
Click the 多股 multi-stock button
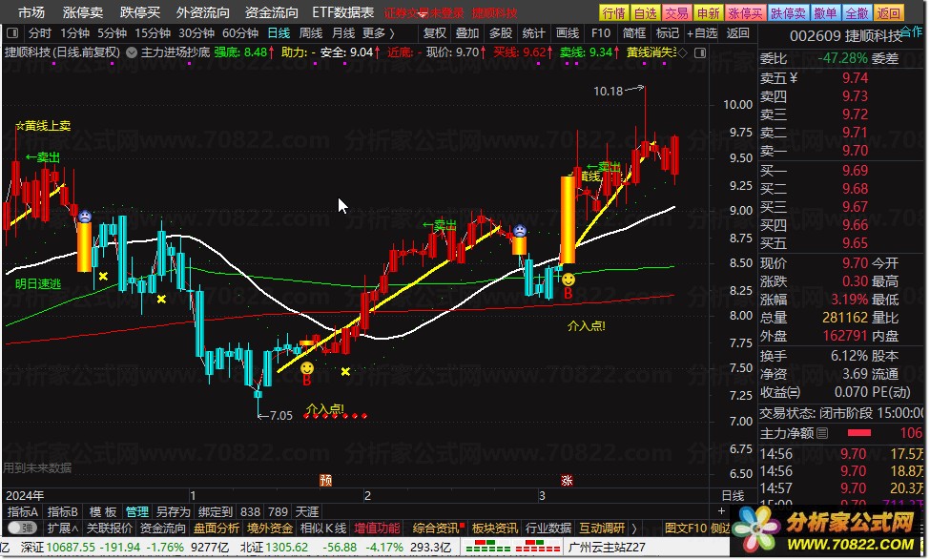click(501, 33)
